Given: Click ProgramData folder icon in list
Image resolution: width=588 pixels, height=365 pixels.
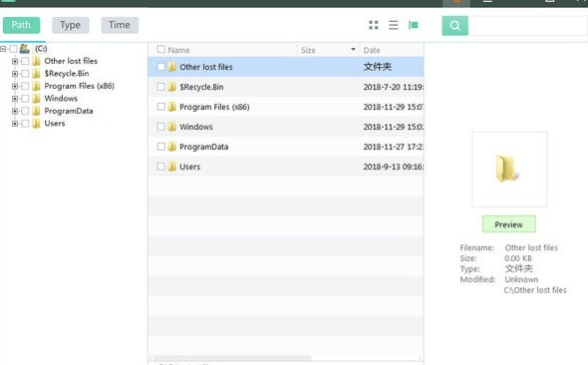Looking at the screenshot, I should click(x=172, y=147).
